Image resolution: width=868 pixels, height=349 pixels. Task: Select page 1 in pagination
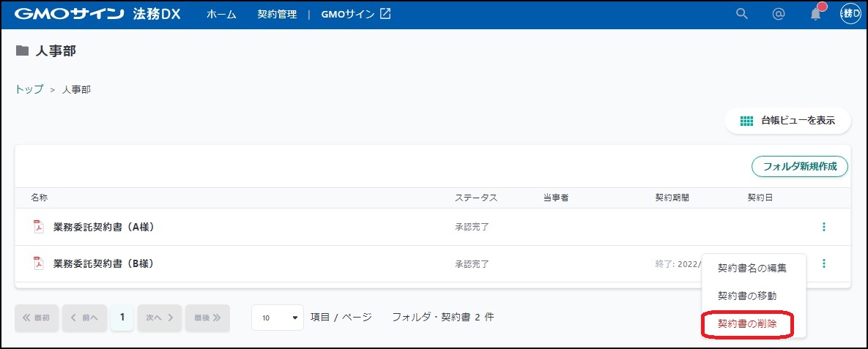[122, 318]
